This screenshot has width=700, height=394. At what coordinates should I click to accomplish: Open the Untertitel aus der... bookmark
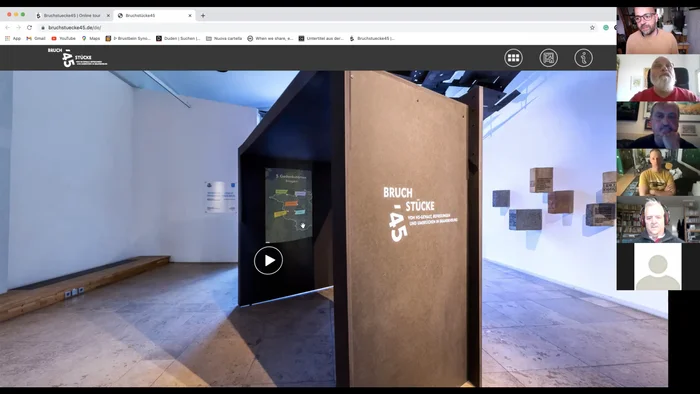point(321,38)
